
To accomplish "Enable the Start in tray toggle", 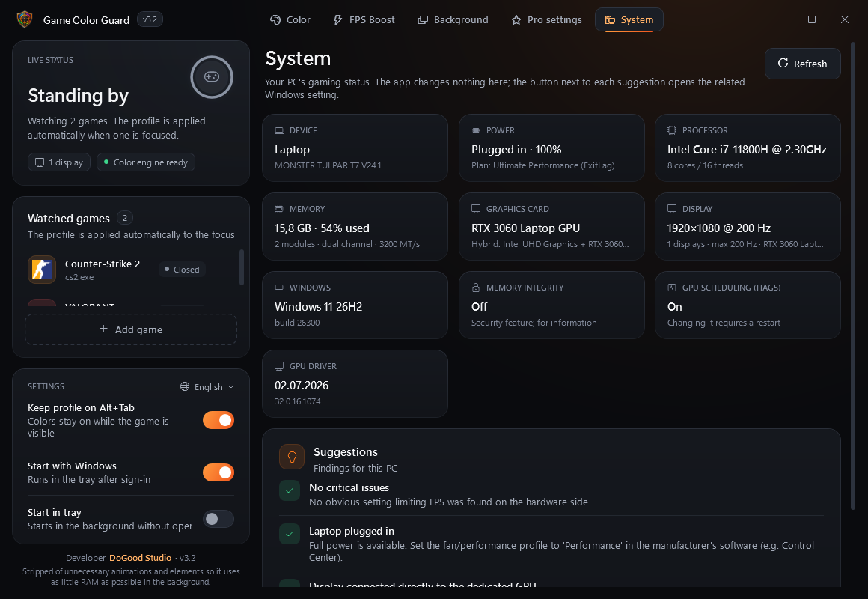I will click(x=218, y=519).
